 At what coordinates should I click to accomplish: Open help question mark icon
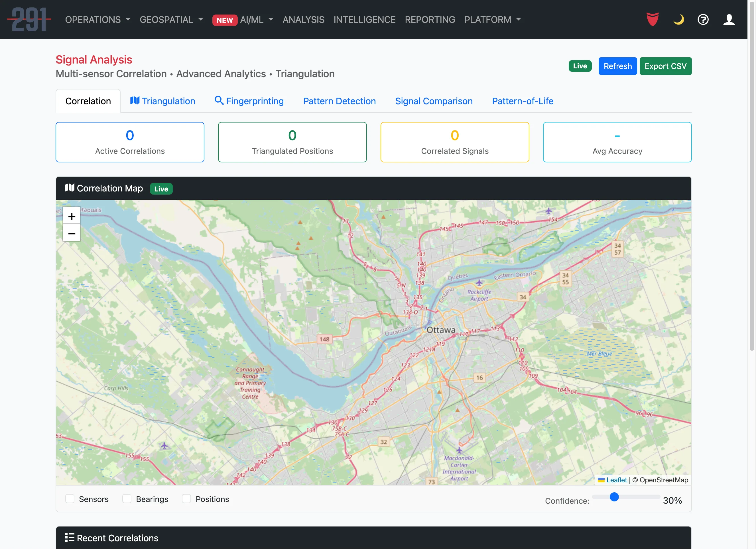[703, 19]
